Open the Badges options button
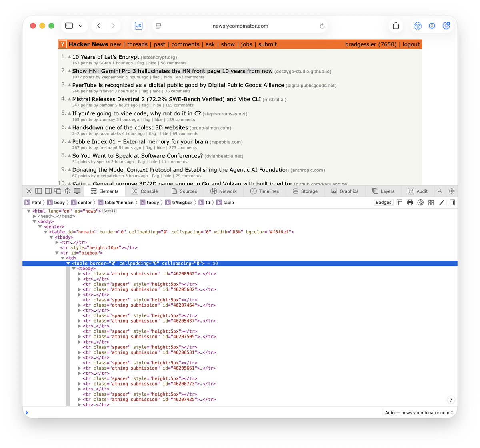The image size is (480, 448). click(384, 203)
